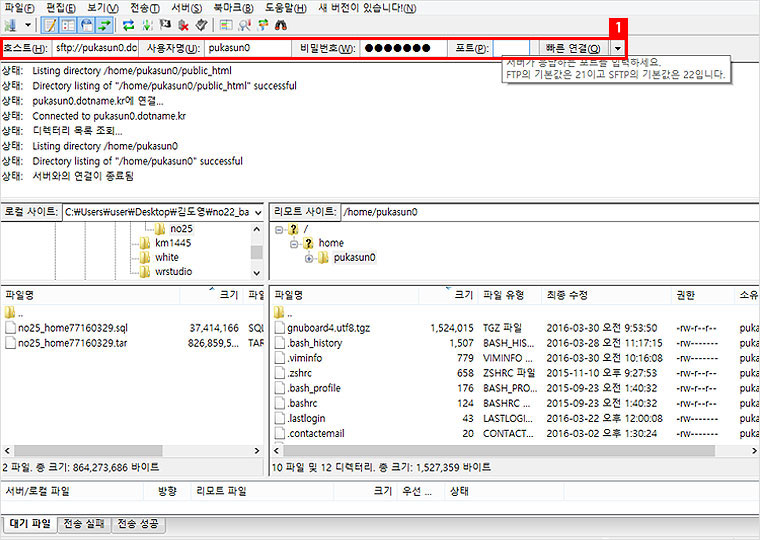Toggle the transfer queue display

click(103, 24)
